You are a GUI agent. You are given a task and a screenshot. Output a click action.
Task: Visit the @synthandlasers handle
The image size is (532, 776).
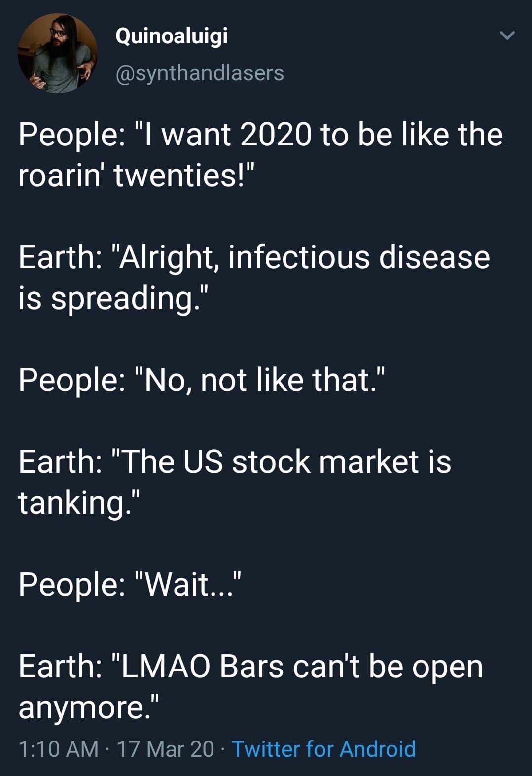[x=199, y=73]
